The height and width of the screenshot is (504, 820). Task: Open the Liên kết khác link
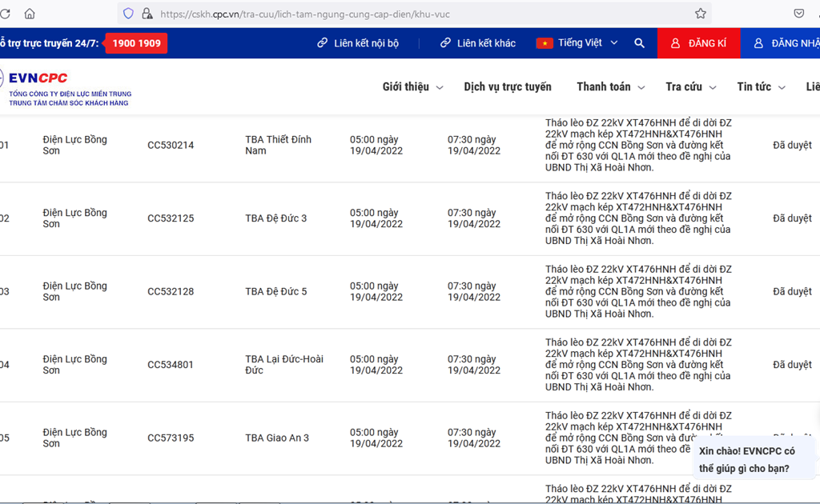[478, 43]
